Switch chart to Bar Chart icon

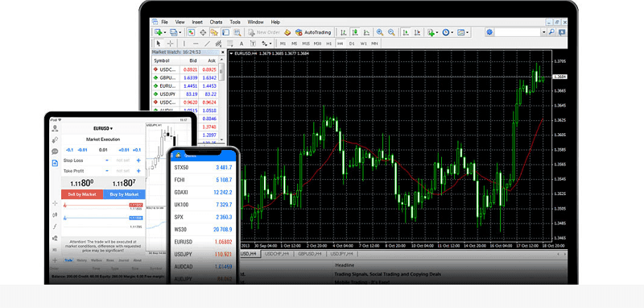pyautogui.click(x=344, y=32)
